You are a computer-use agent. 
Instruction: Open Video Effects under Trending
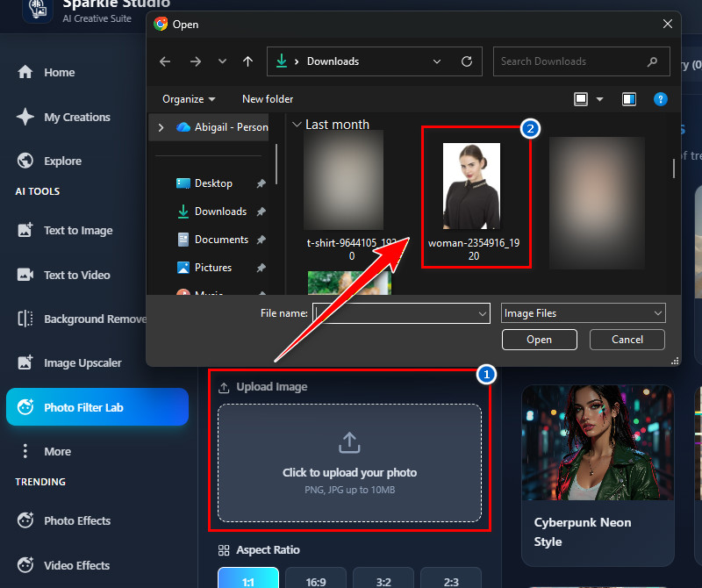point(64,565)
